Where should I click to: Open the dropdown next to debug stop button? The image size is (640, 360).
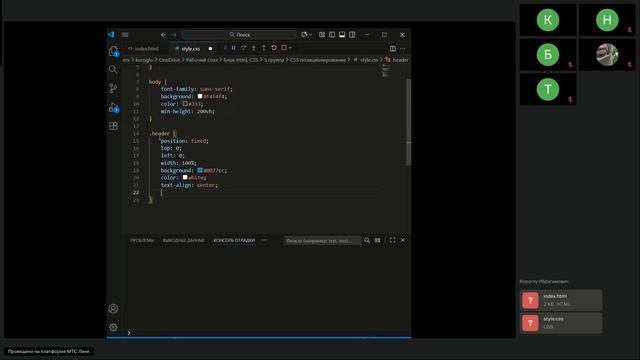[x=290, y=48]
